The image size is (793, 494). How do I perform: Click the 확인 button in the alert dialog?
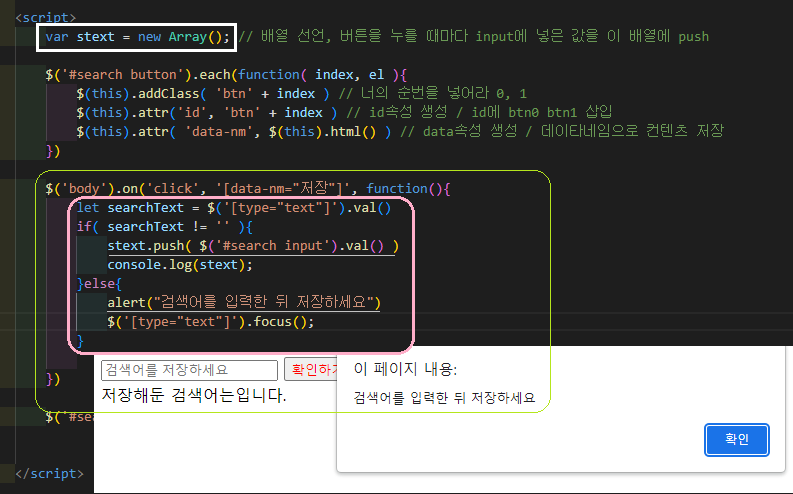click(x=737, y=439)
